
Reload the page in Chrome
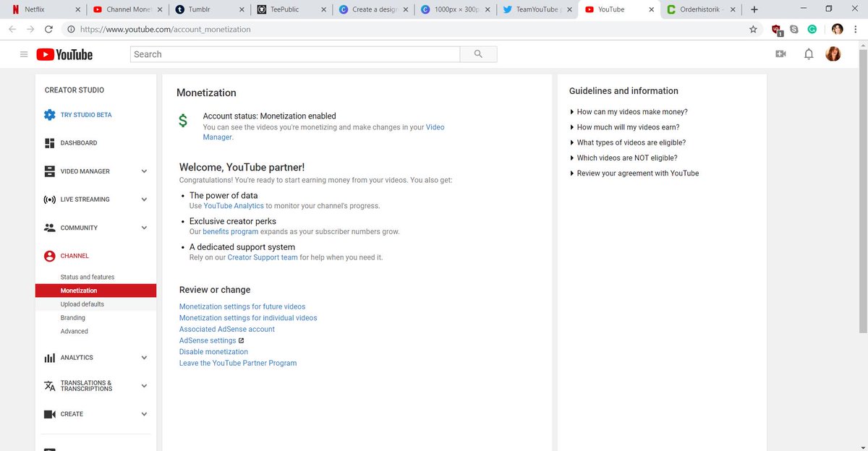pos(48,30)
